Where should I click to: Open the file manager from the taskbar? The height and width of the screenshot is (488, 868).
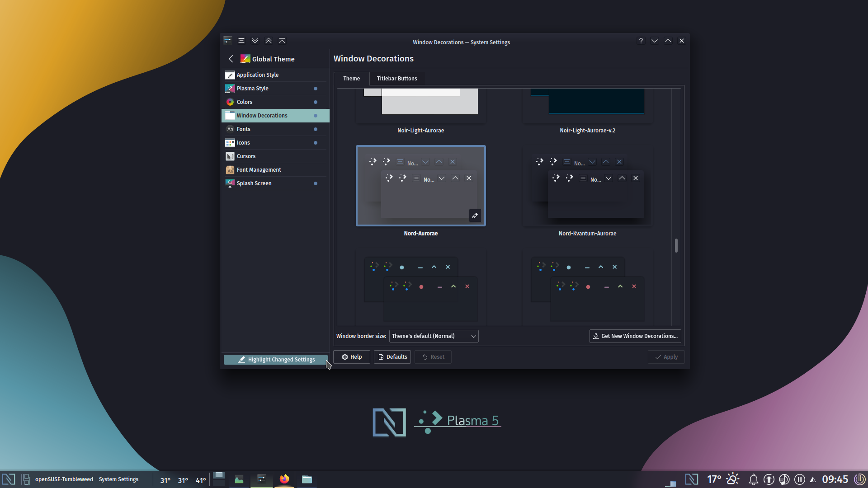(307, 479)
